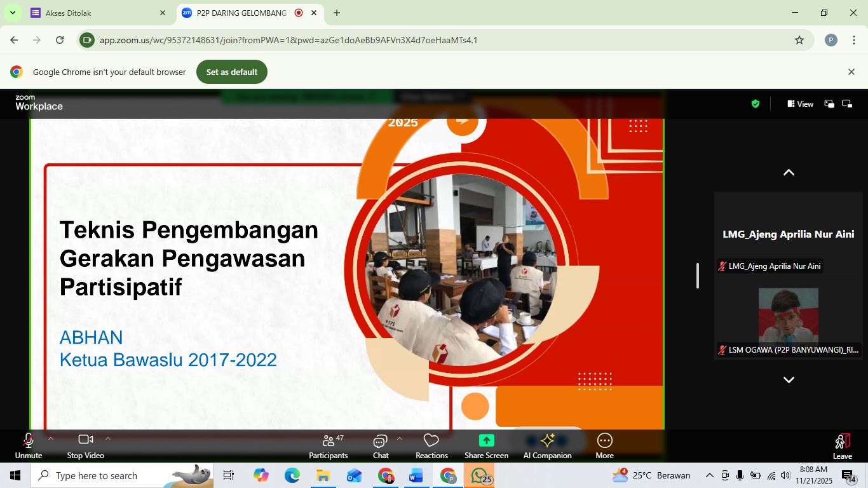This screenshot has height=488, width=868.
Task: Open WhatsApp from the taskbar
Action: [479, 475]
